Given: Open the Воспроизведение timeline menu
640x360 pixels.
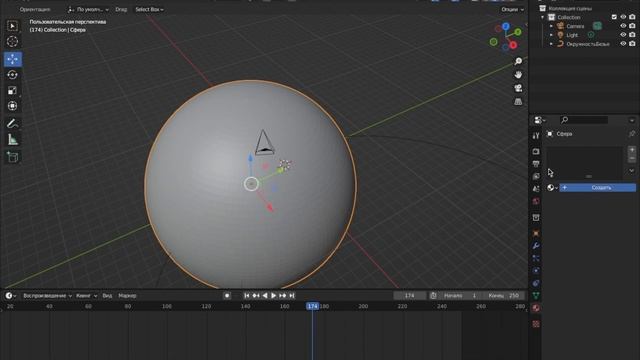Looking at the screenshot, I should click(x=47, y=296).
